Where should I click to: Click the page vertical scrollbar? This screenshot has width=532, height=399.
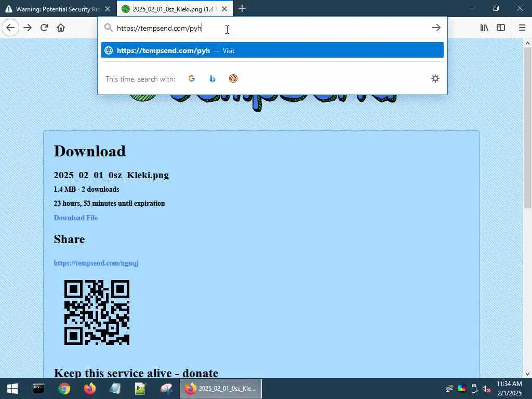pyautogui.click(x=527, y=128)
